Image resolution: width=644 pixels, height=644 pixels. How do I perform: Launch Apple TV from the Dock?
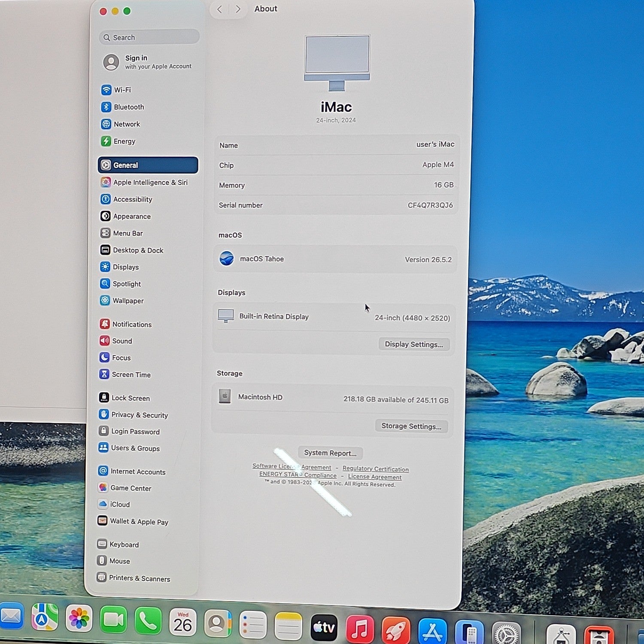click(x=324, y=628)
